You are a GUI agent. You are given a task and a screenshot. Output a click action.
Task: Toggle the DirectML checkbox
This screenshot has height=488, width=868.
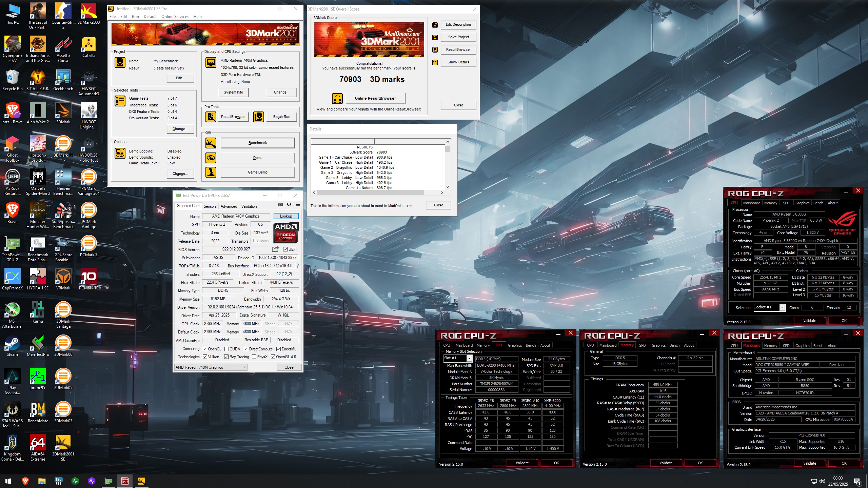point(278,349)
